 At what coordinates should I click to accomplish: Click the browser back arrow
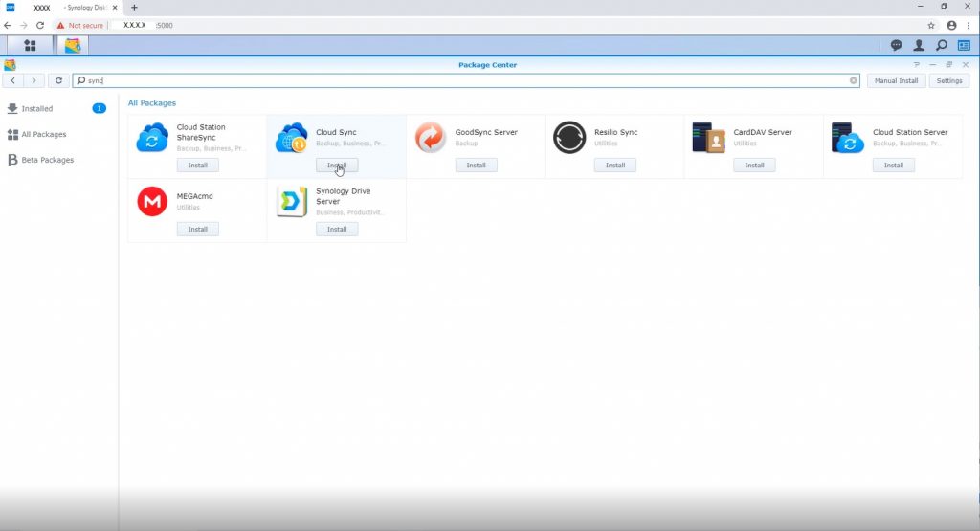pos(8,25)
